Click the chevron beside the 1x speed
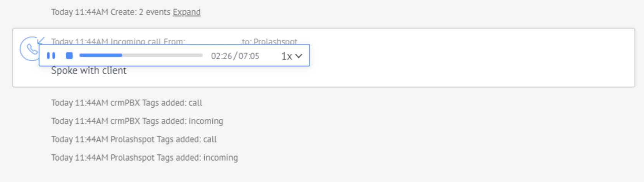This screenshot has height=182, width=644. (x=299, y=56)
